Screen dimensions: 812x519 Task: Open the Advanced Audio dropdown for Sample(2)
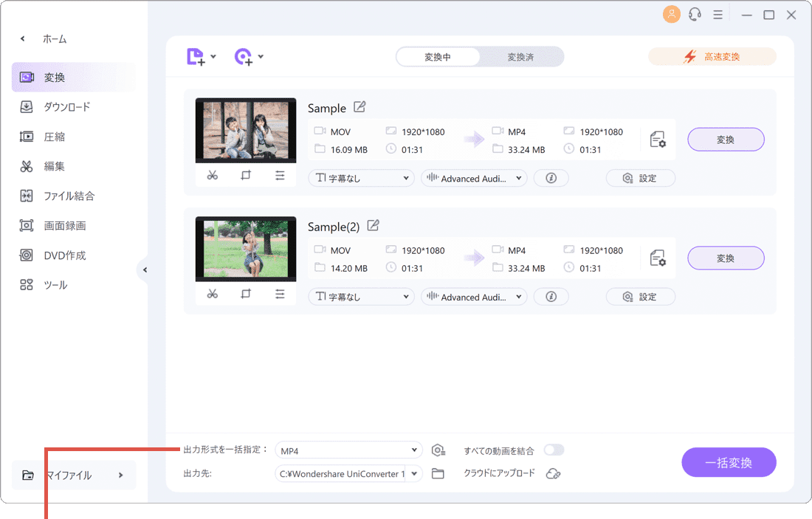click(473, 296)
